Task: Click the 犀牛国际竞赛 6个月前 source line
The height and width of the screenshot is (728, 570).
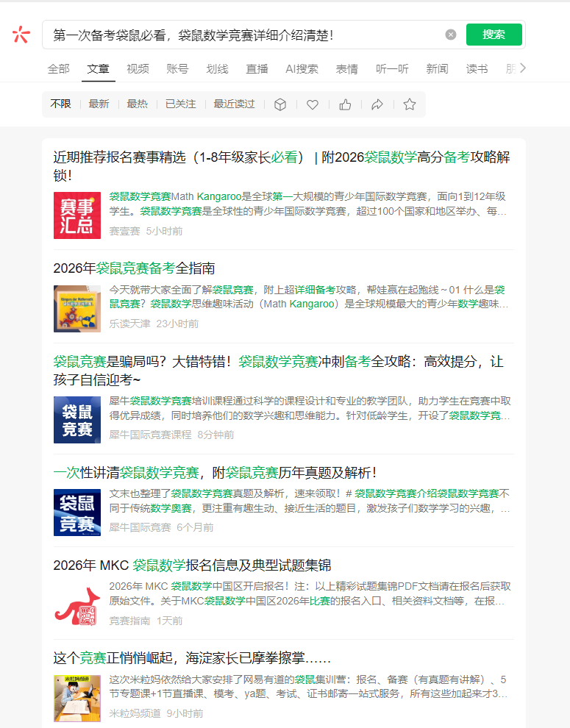Action: coord(161,527)
